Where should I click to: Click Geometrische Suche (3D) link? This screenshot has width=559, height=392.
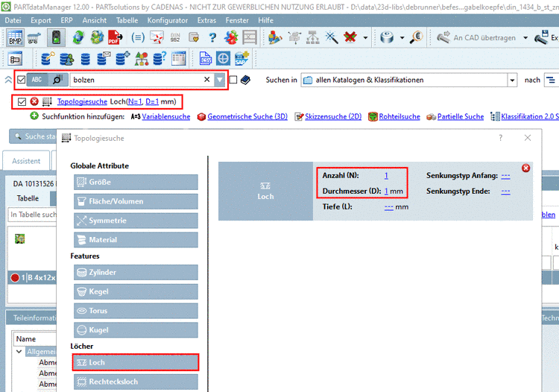(x=247, y=116)
